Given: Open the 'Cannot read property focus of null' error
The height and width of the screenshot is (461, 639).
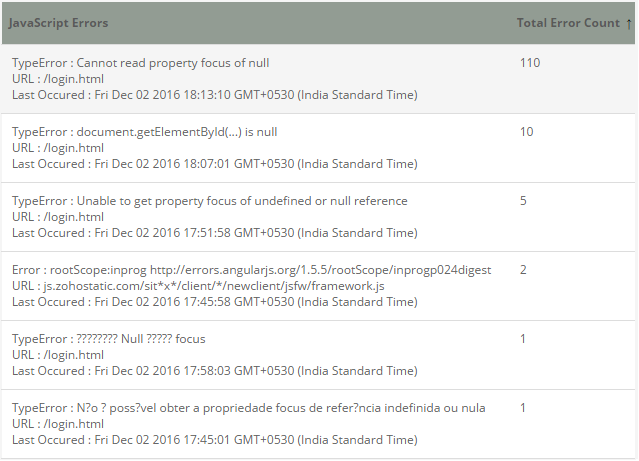Looking at the screenshot, I should (140, 63).
